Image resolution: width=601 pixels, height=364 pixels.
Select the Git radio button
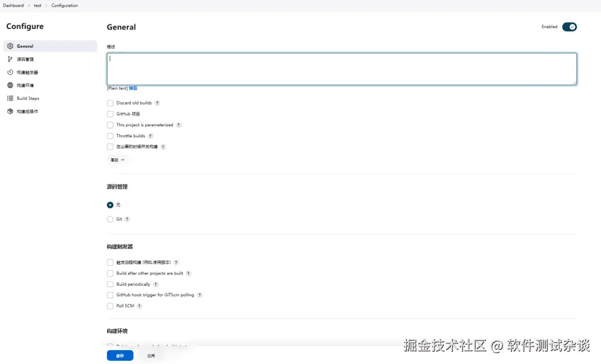110,219
